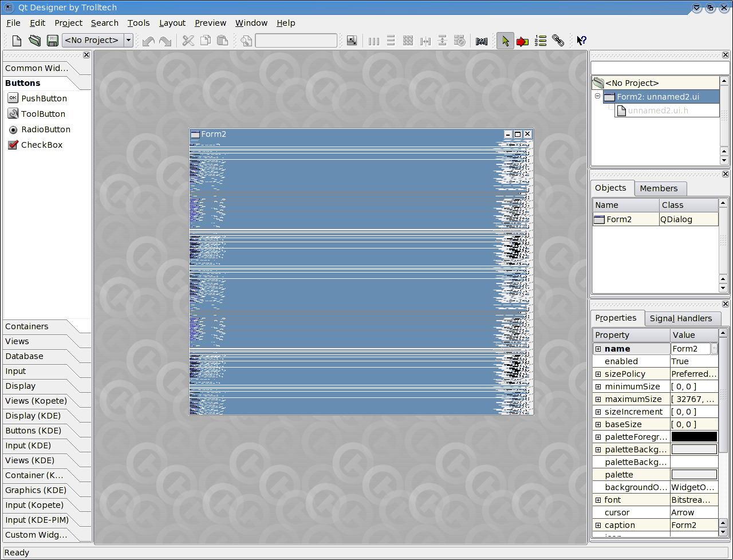The width and height of the screenshot is (733, 560).
Task: Expand the font property row
Action: click(x=598, y=500)
